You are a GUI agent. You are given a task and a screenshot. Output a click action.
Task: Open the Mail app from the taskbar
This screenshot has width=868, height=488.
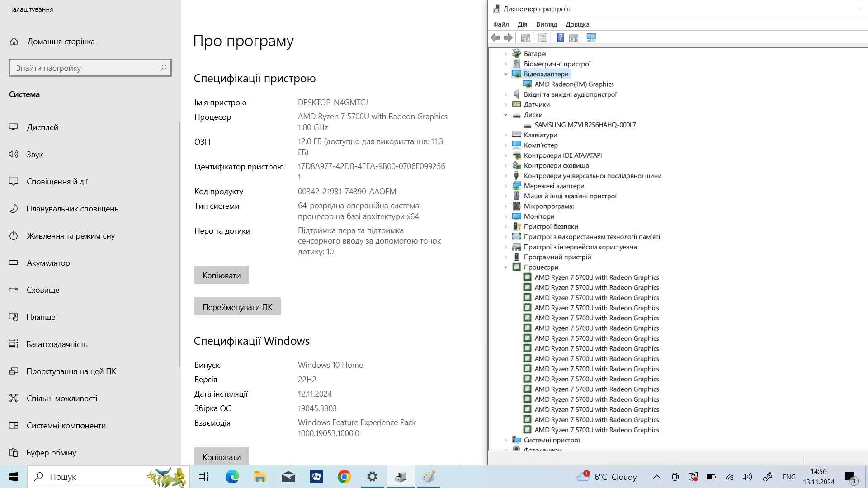(288, 477)
